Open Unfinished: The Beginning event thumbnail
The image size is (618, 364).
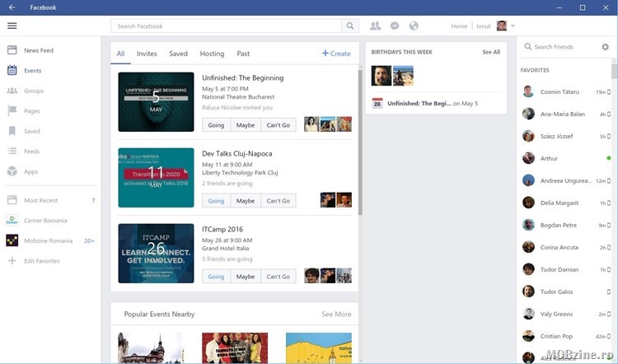(x=156, y=101)
